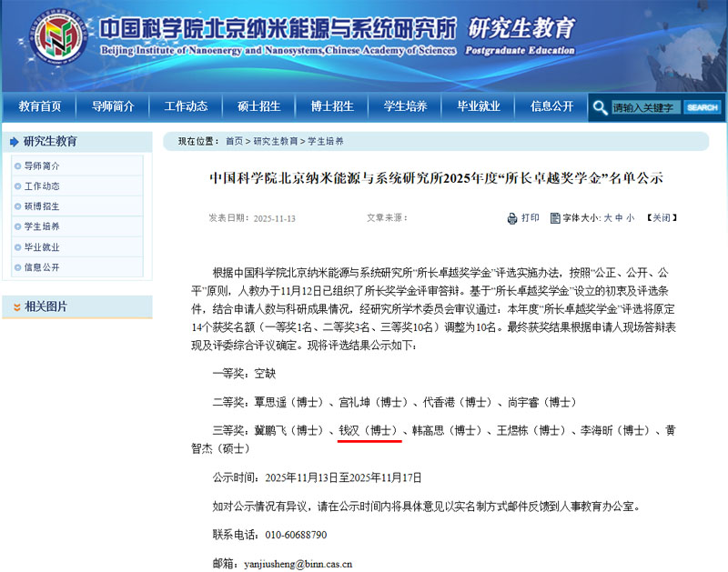Viewport: 728px width, 572px height.
Task: Open 信息公开 in the top navigation bar
Action: (551, 106)
